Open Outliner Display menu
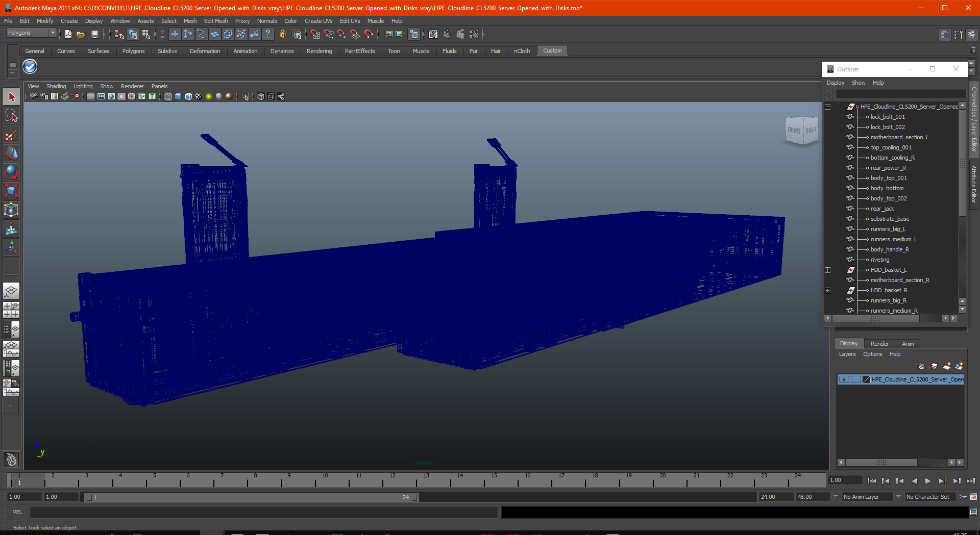 pos(836,83)
